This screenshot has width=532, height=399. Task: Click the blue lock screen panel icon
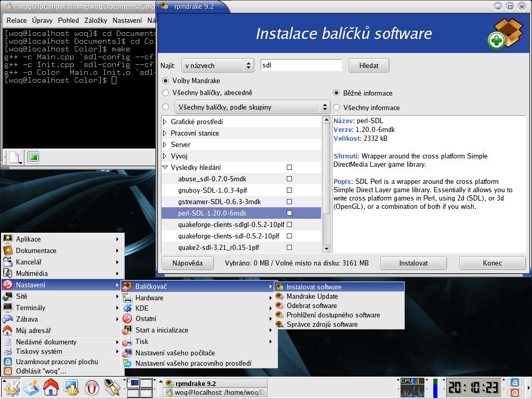[515, 383]
